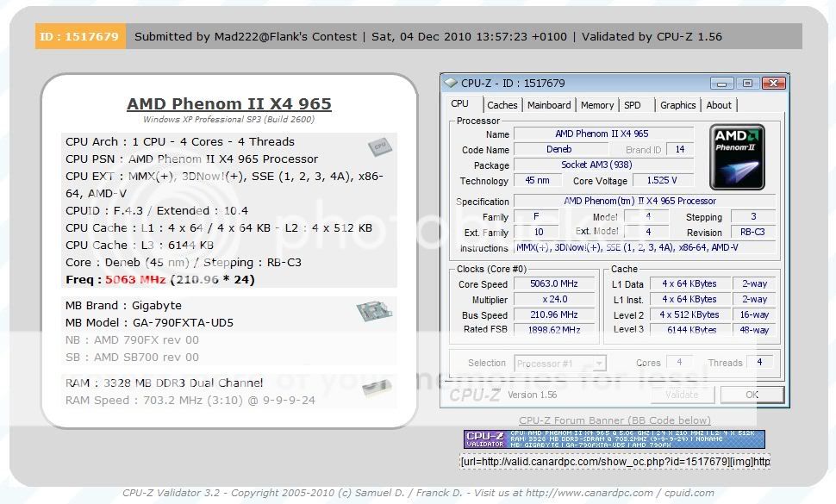This screenshot has width=836, height=504.
Task: Click the Core Speed value 5063.0 MHz
Action: tap(554, 284)
